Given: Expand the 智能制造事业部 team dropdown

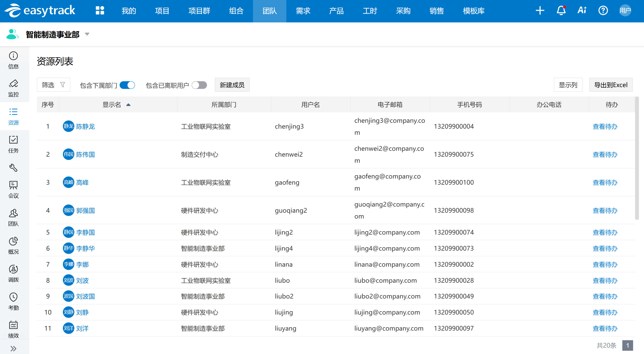Looking at the screenshot, I should coord(87,34).
